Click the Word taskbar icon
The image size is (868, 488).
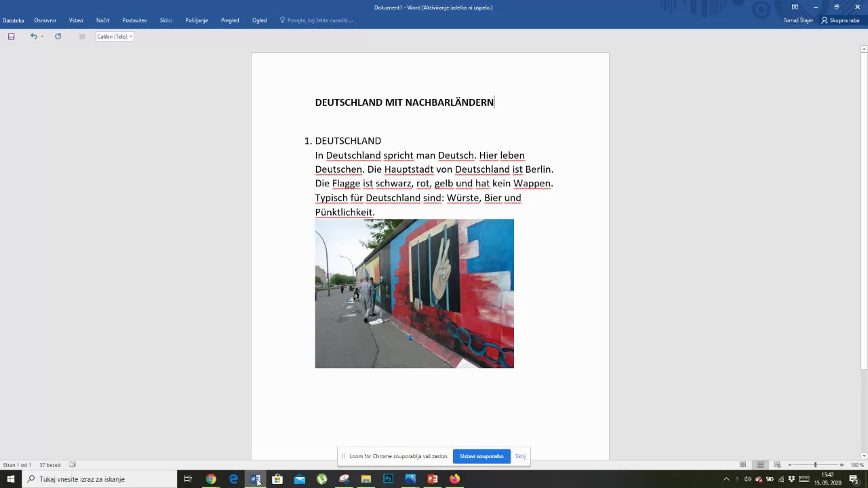click(x=255, y=479)
